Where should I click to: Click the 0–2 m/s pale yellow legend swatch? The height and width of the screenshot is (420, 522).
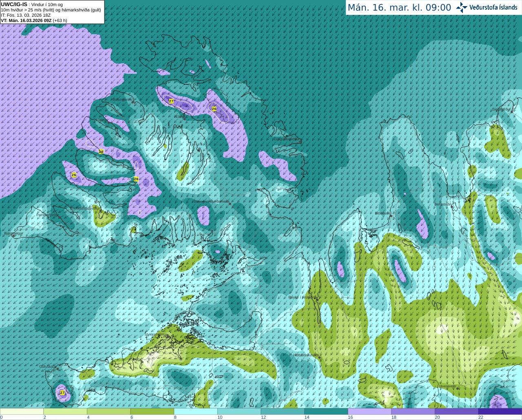click(x=22, y=411)
